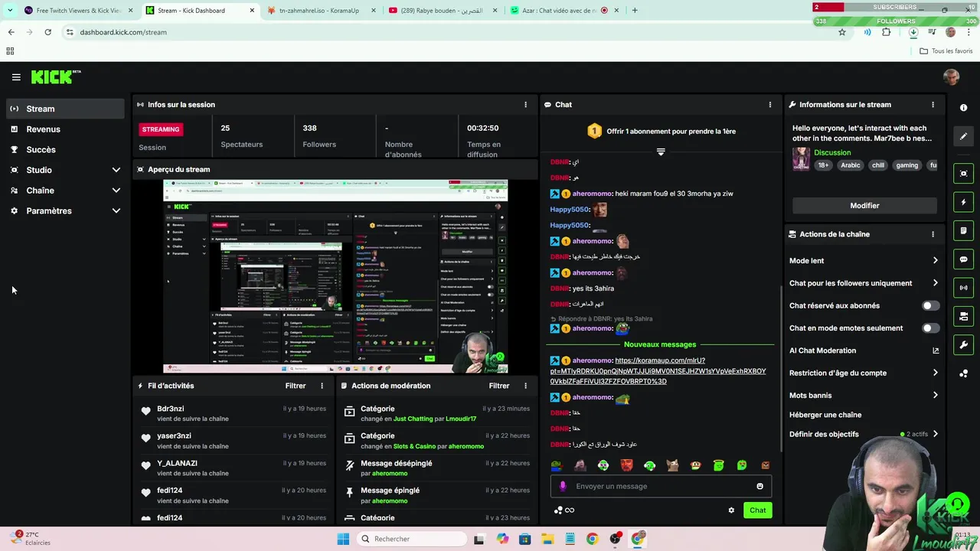Toggle the chat bubble widget icon in sidebar
Image resolution: width=980 pixels, height=551 pixels.
point(963,259)
